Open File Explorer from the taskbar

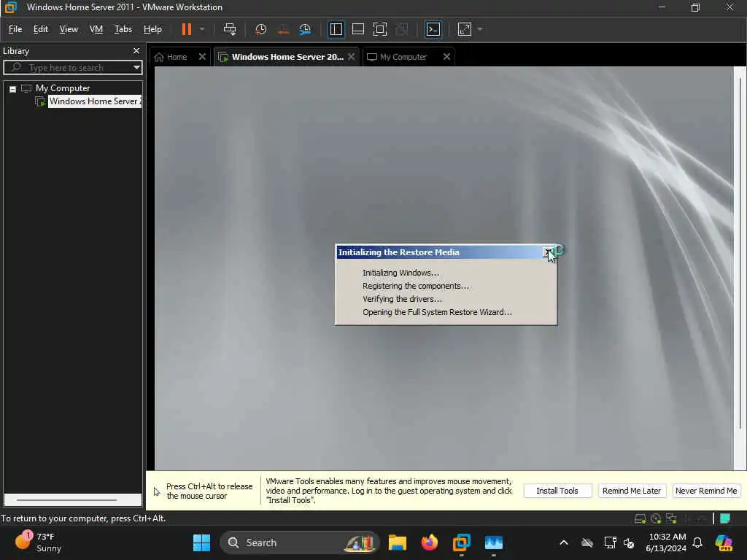398,542
